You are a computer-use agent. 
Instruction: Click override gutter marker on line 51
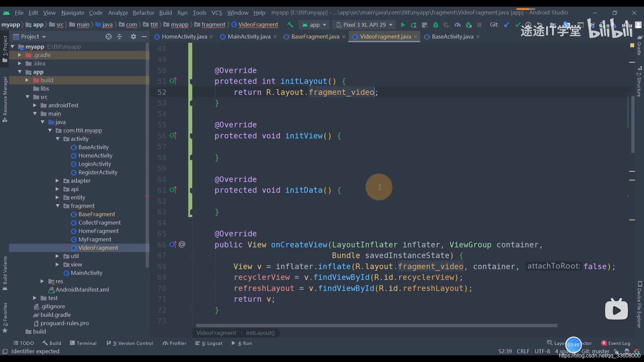pyautogui.click(x=173, y=81)
